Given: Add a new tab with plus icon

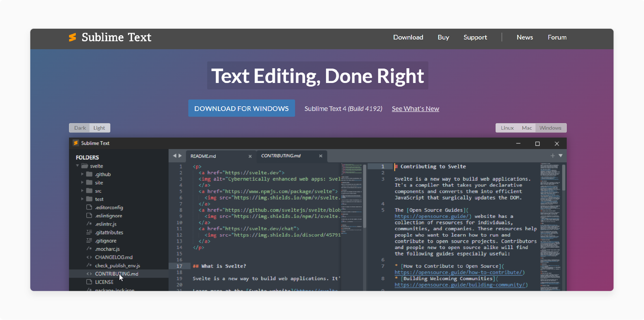Looking at the screenshot, I should [553, 156].
